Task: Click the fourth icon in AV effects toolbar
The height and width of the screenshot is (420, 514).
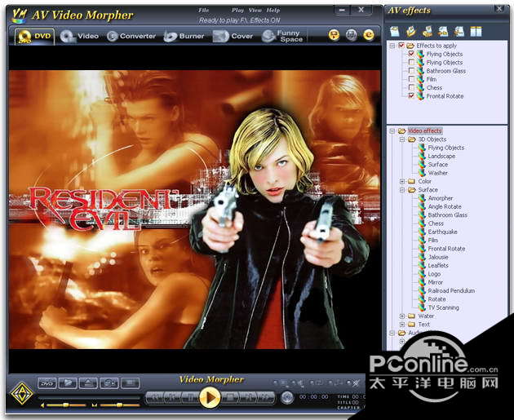Action: (443, 32)
